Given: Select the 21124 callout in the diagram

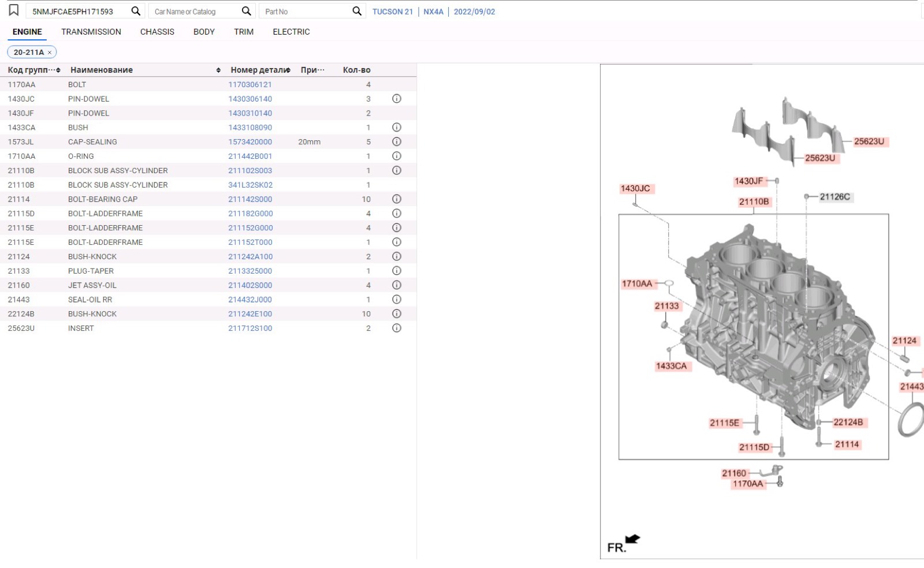Looking at the screenshot, I should click(x=904, y=341).
